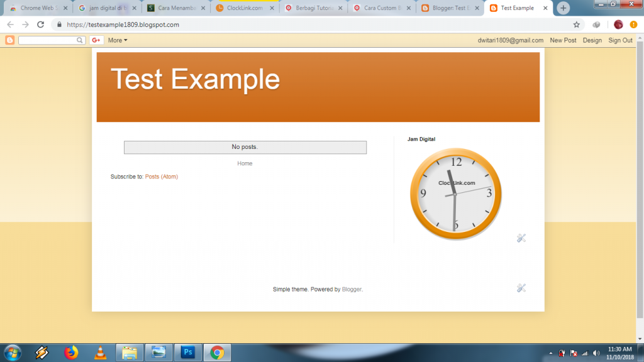Open a new browser tab
This screenshot has height=362, width=644.
(563, 8)
